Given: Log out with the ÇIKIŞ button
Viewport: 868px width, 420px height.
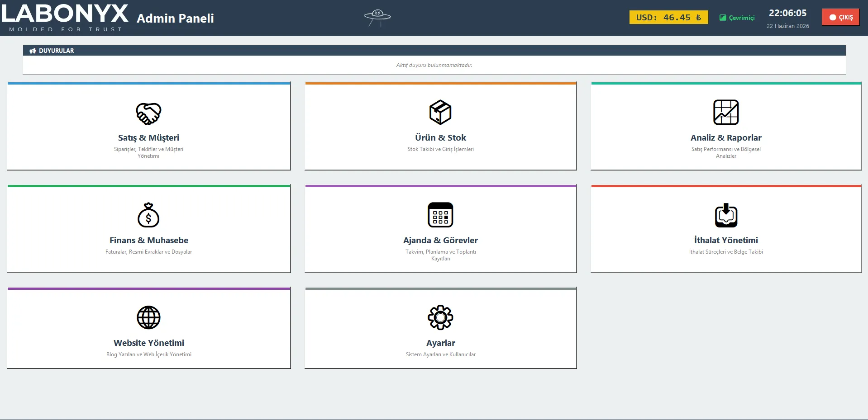Looking at the screenshot, I should [840, 17].
